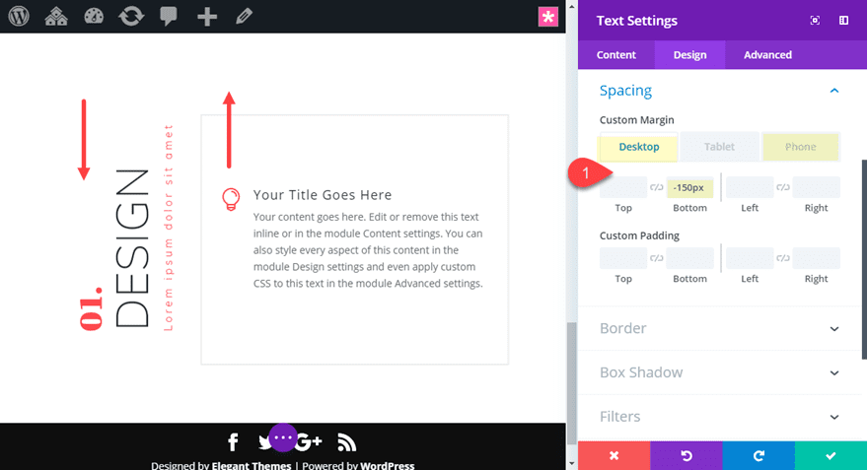Click the dashboard gauge icon in admin bar
Image resolution: width=868 pixels, height=470 pixels.
click(94, 17)
